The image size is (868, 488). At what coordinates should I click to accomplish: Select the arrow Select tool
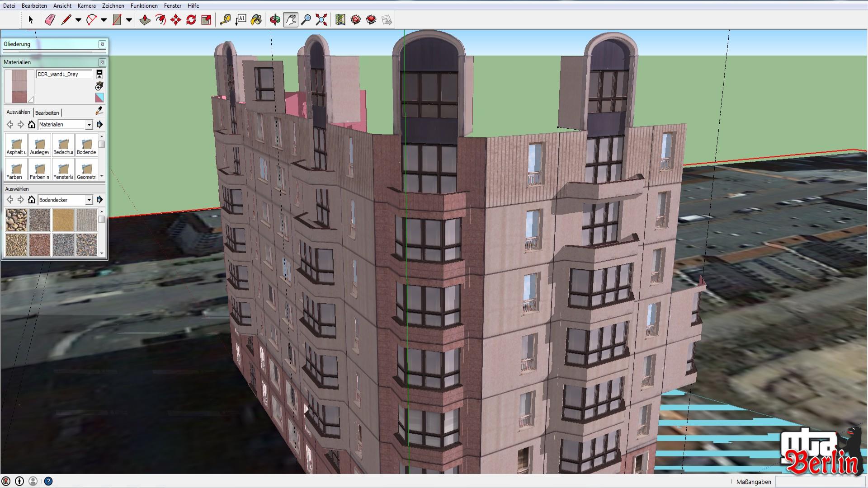pyautogui.click(x=31, y=20)
